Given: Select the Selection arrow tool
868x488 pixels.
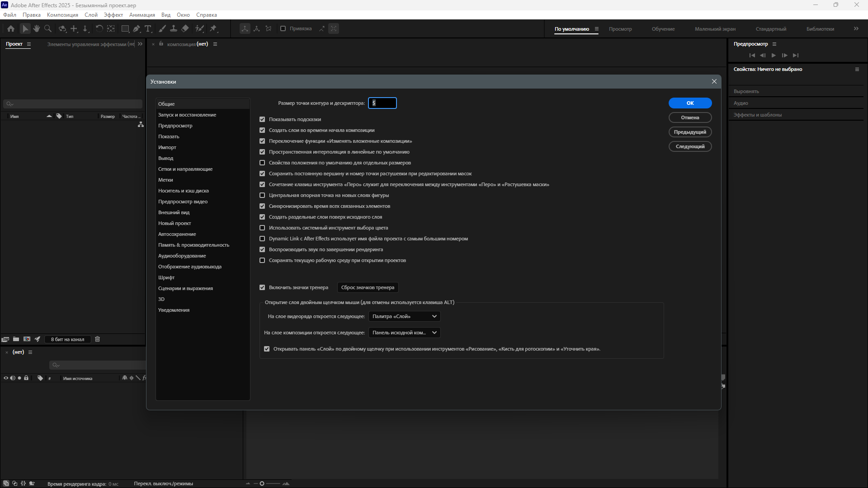Looking at the screenshot, I should [x=25, y=28].
